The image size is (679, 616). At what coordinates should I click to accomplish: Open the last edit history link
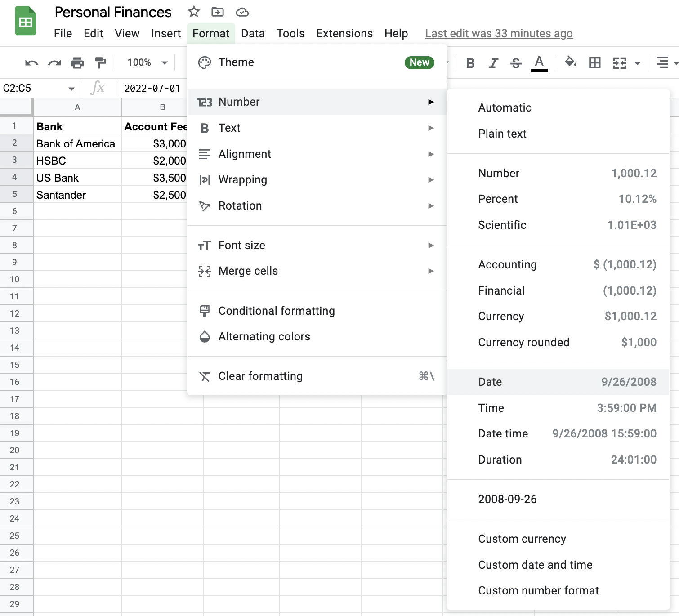499,34
